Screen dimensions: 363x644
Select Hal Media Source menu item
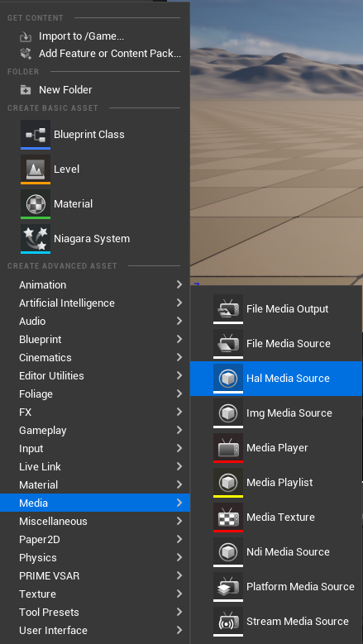pyautogui.click(x=276, y=379)
